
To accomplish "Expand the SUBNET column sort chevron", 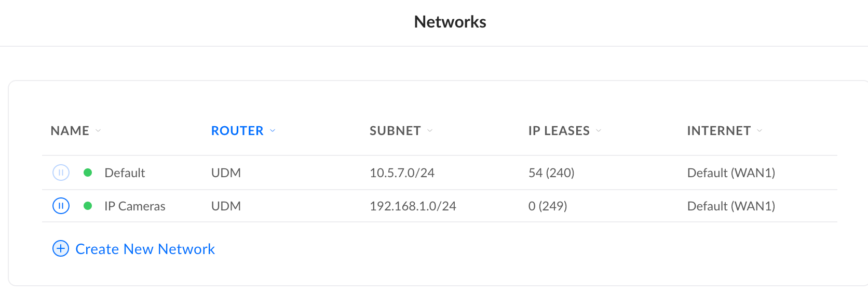I will pyautogui.click(x=430, y=131).
